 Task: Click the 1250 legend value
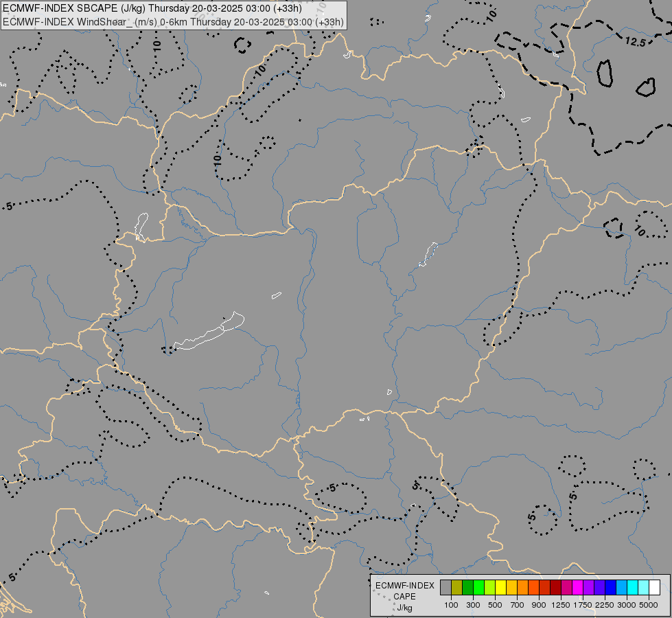[x=561, y=605]
